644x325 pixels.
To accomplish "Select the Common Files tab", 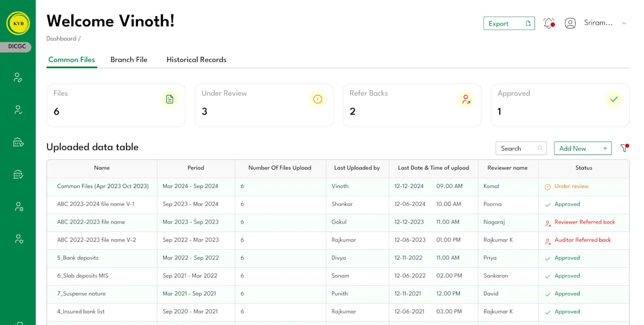I will 72,60.
